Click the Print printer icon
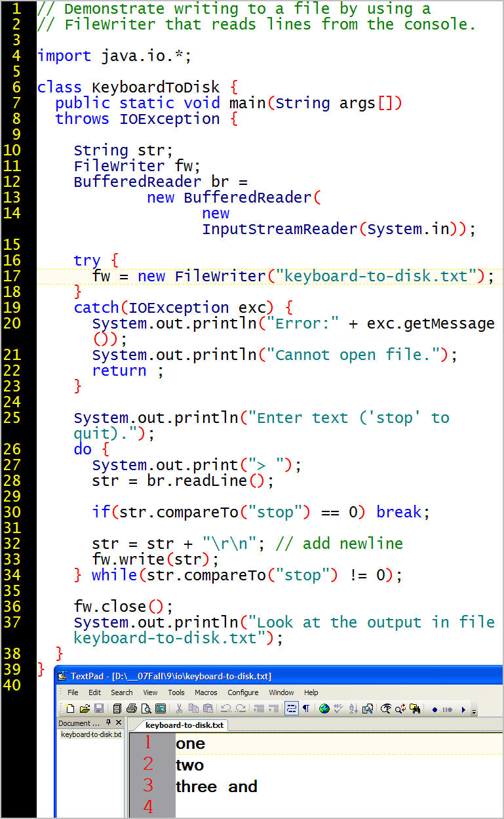Viewport: 504px width, 819px height. point(131,709)
